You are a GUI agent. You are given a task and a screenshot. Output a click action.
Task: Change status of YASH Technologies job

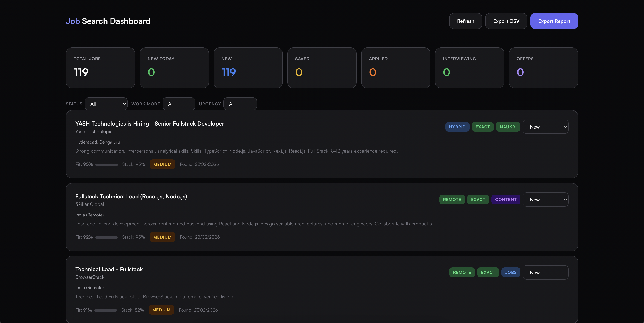(545, 127)
